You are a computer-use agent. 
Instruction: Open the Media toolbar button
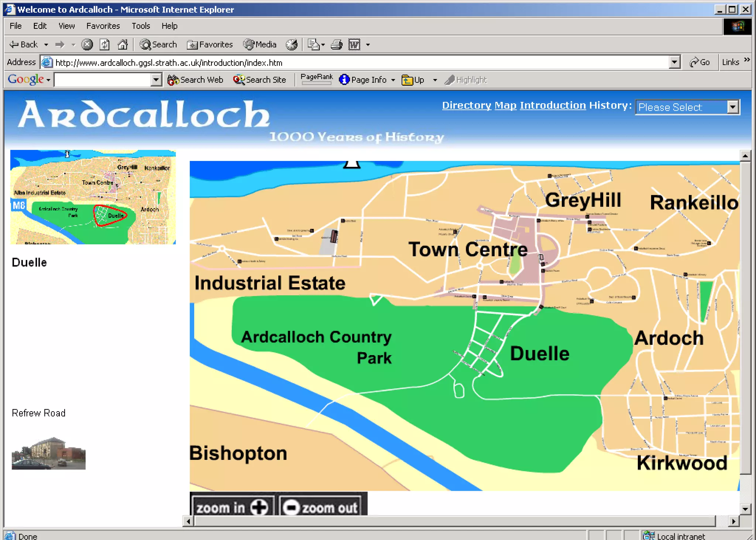coord(260,45)
